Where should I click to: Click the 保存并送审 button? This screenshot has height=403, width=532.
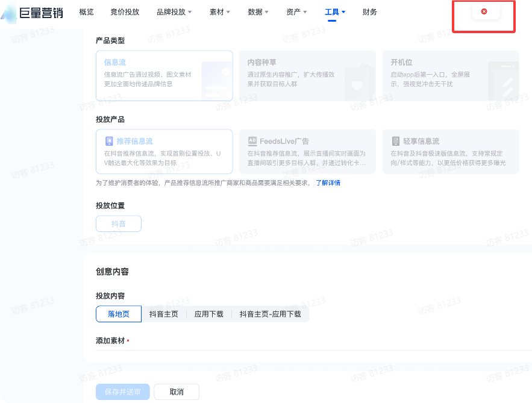tap(122, 392)
